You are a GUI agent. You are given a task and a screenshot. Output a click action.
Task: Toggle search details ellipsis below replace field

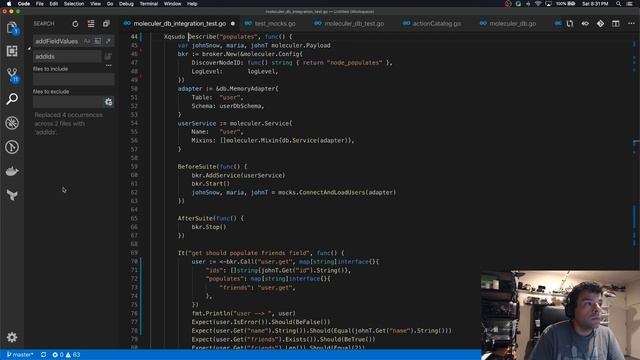pos(109,65)
